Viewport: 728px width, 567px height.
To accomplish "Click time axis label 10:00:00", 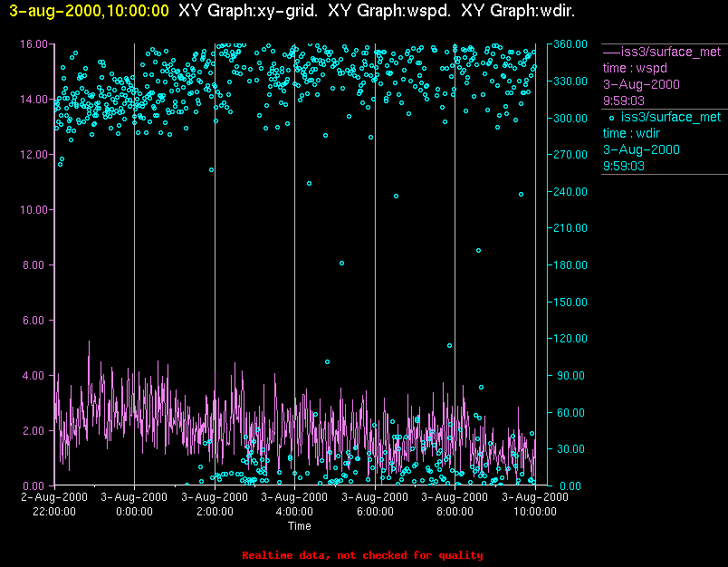I will point(535,511).
